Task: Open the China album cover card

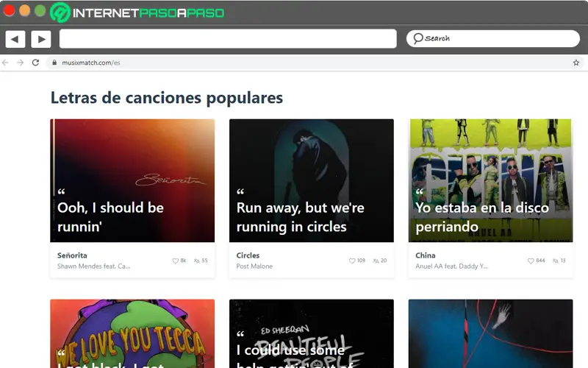Action: [x=490, y=180]
